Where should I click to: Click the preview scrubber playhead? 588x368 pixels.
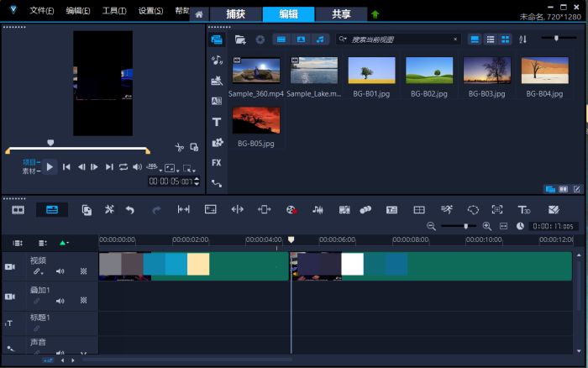click(x=50, y=143)
